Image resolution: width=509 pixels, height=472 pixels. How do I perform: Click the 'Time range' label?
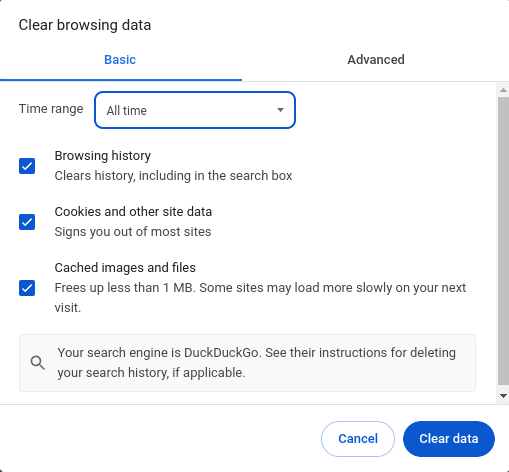point(51,109)
